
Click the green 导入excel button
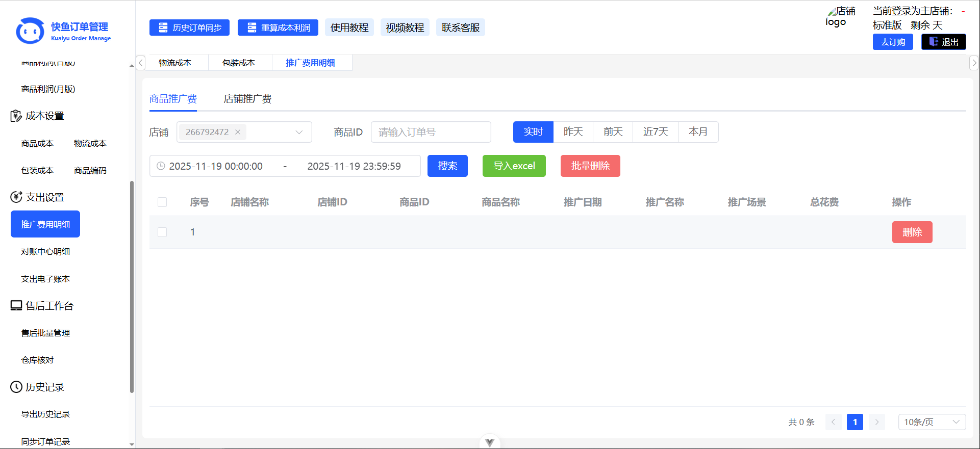pos(514,166)
